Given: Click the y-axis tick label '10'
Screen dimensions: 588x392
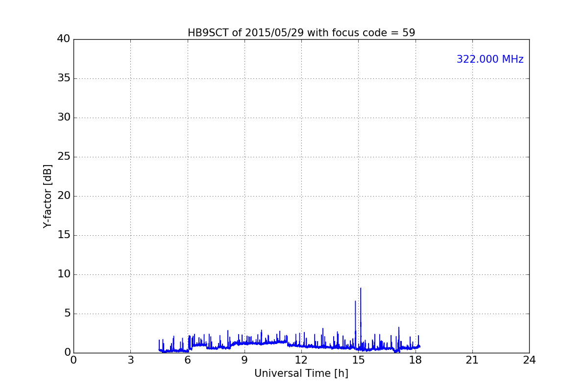Looking at the screenshot, I should (64, 274).
